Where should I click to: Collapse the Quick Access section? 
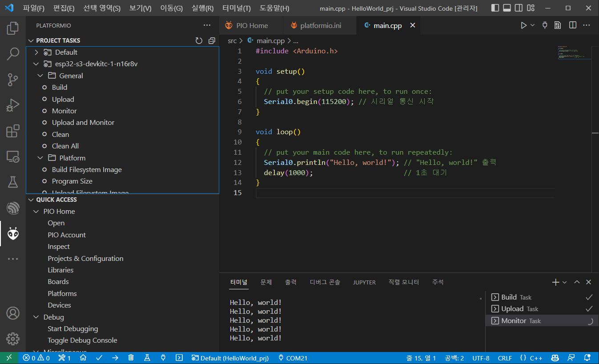pyautogui.click(x=31, y=200)
